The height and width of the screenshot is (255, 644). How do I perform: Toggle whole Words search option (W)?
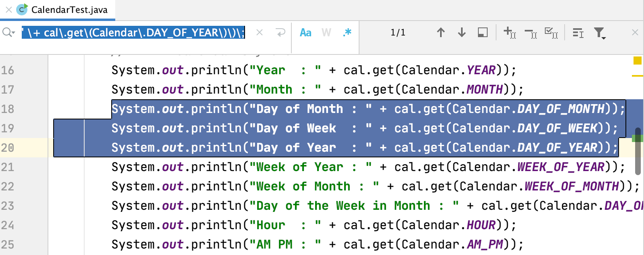326,33
